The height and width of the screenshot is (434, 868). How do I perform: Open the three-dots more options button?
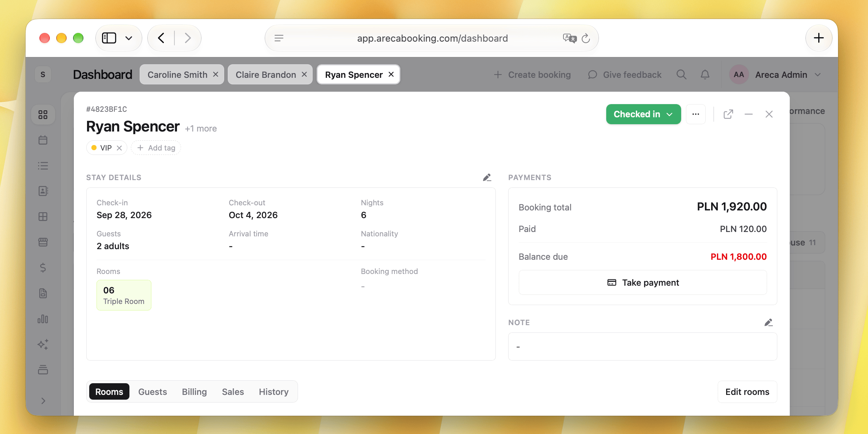[696, 114]
